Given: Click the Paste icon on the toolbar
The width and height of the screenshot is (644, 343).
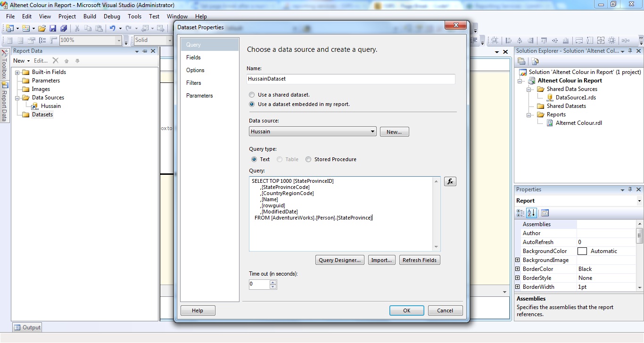Looking at the screenshot, I should click(99, 28).
